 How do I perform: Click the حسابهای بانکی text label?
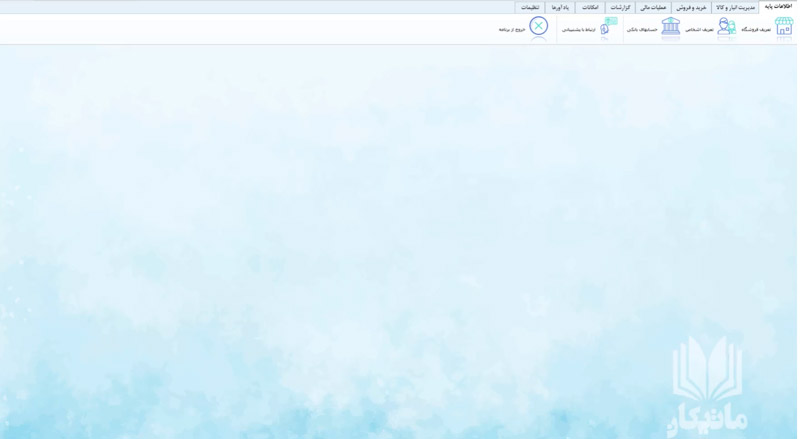point(642,30)
